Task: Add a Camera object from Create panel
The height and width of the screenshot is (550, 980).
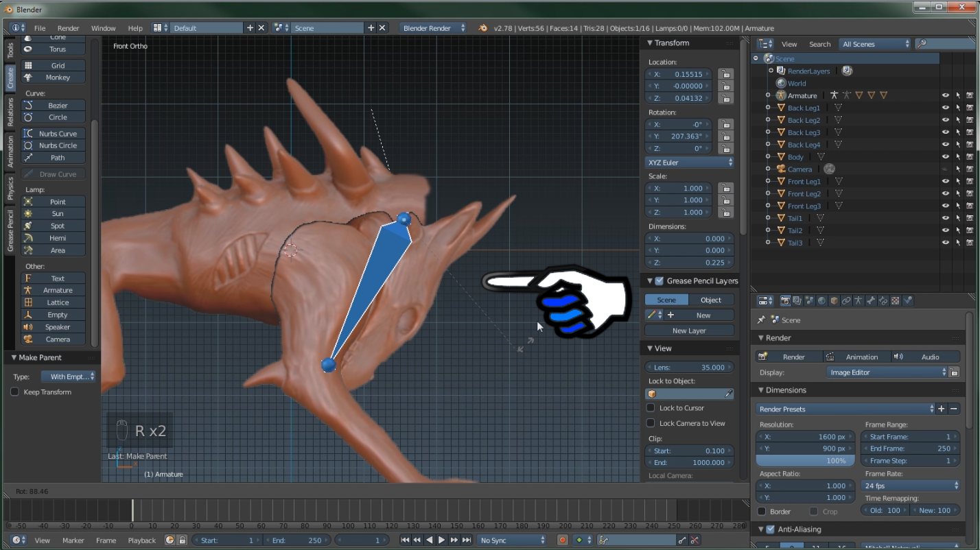Action: pyautogui.click(x=54, y=339)
